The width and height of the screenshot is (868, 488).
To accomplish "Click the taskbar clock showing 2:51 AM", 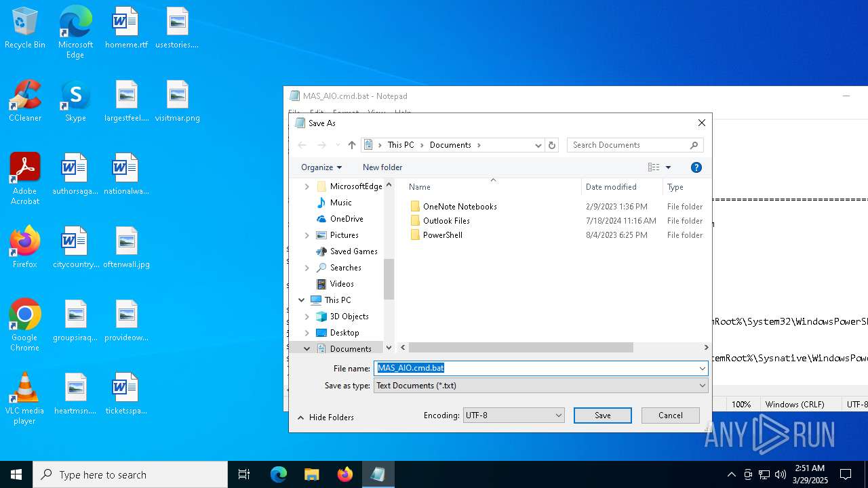I will point(809,474).
